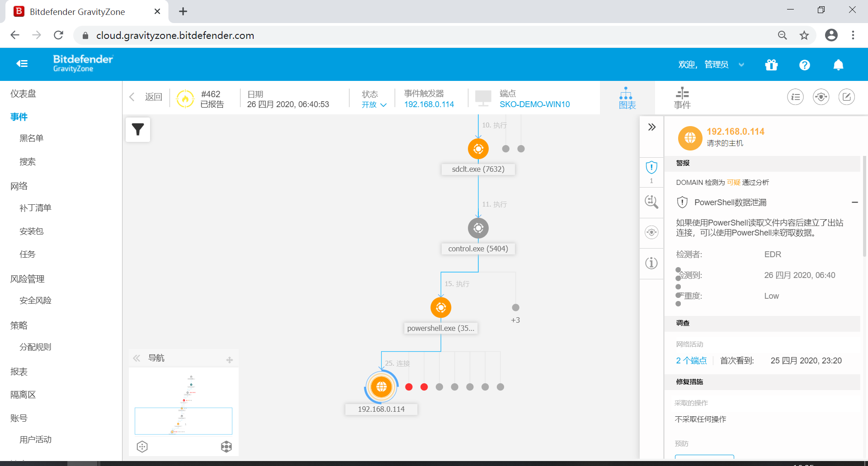The width and height of the screenshot is (868, 466).
Task: Collapse the sidebar hamburger menu icon
Action: 22,64
